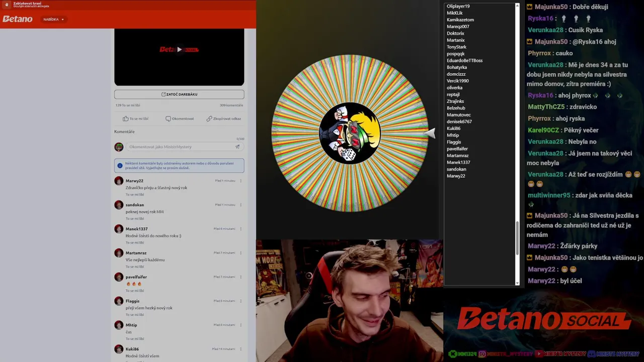The height and width of the screenshot is (362, 644).
Task: Select EduardoBeTTBoss in the wheel names list
Action: click(464, 60)
